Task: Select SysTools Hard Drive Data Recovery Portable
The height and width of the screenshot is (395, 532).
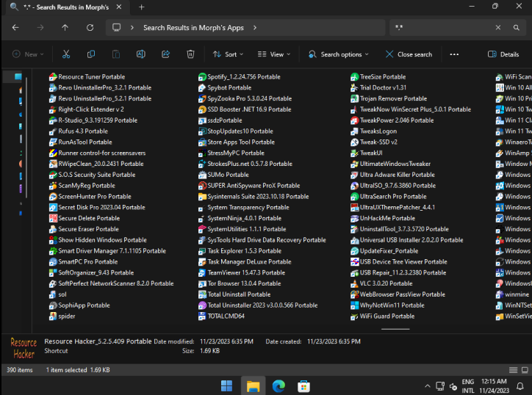Action: (262, 239)
